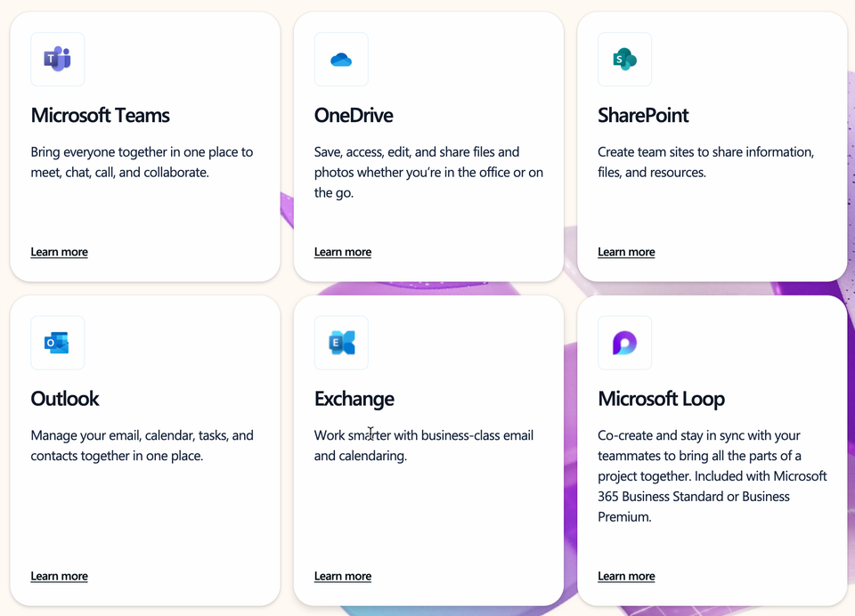Click the Exchange heading text
This screenshot has height=616, width=855.
pyautogui.click(x=354, y=400)
